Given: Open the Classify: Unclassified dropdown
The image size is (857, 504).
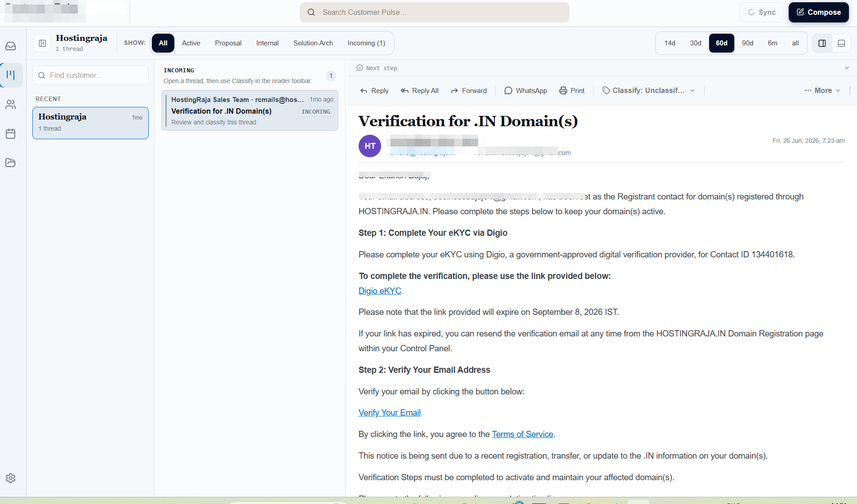Looking at the screenshot, I should click(x=648, y=91).
